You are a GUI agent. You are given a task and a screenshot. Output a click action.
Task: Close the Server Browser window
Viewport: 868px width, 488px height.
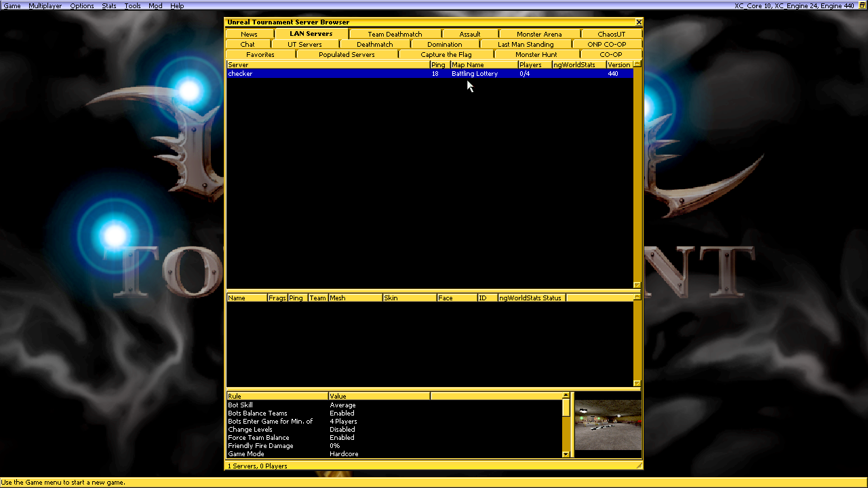click(638, 22)
